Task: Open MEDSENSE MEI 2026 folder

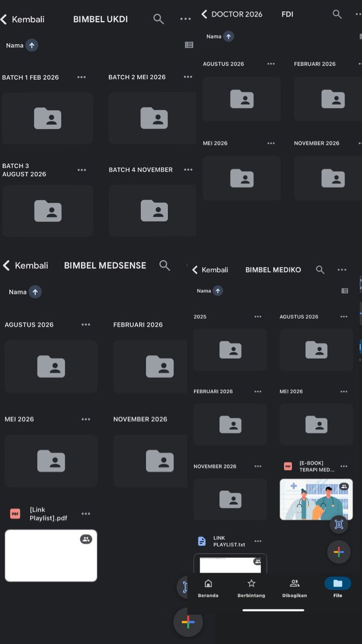Action: [x=51, y=460]
